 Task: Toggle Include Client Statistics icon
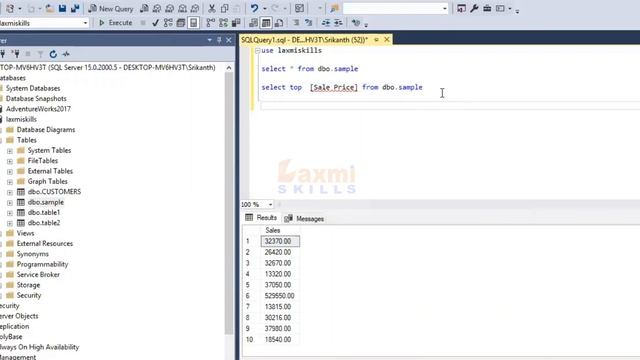tap(236, 23)
